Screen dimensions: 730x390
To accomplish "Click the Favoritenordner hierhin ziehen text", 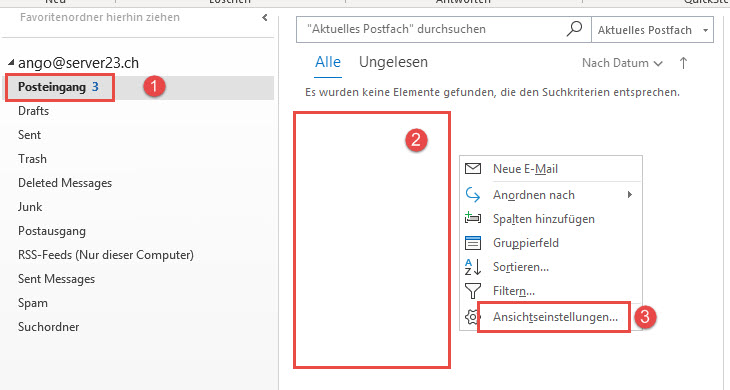I will pyautogui.click(x=100, y=17).
